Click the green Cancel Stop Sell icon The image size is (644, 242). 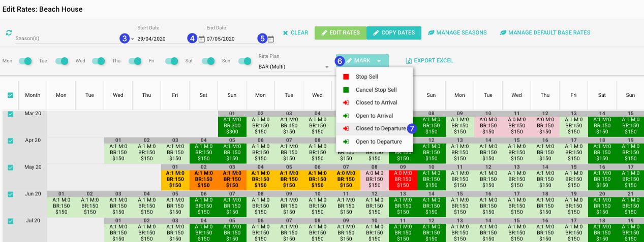pyautogui.click(x=346, y=90)
